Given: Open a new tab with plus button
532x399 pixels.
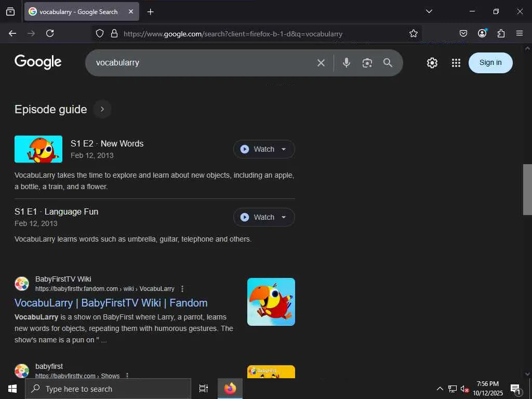Looking at the screenshot, I should pos(150,12).
